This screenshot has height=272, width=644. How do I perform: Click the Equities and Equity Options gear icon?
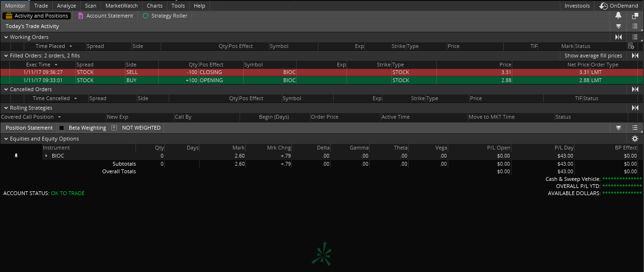click(635, 139)
